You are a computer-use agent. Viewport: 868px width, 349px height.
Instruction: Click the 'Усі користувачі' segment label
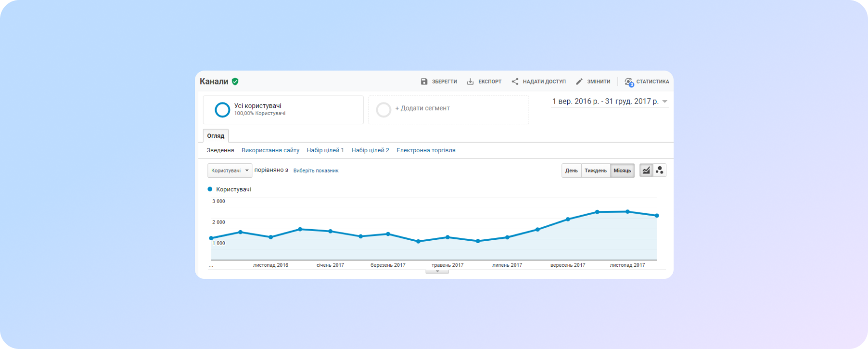(258, 106)
